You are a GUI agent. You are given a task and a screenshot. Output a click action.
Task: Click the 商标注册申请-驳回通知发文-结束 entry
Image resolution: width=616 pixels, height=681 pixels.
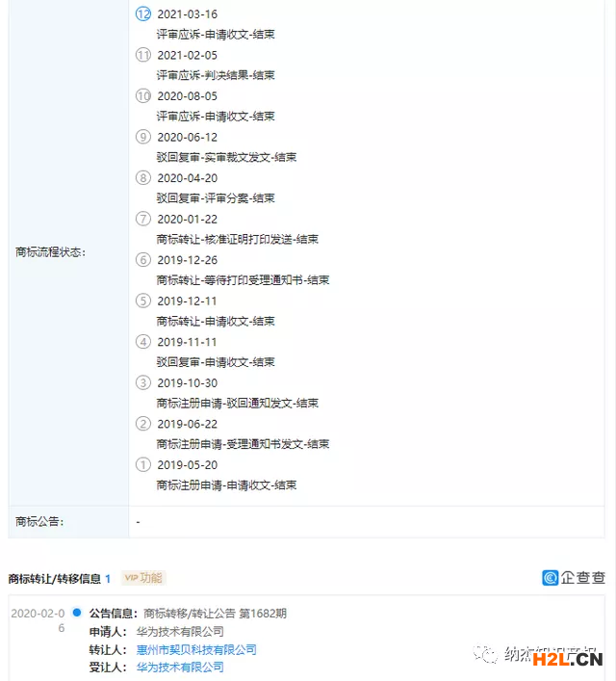pos(237,403)
